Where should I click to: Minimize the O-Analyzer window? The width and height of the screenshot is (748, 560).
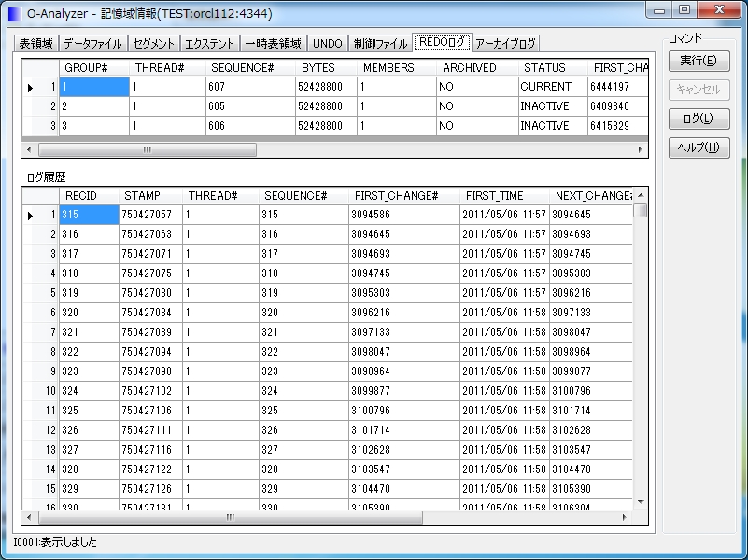tap(659, 9)
